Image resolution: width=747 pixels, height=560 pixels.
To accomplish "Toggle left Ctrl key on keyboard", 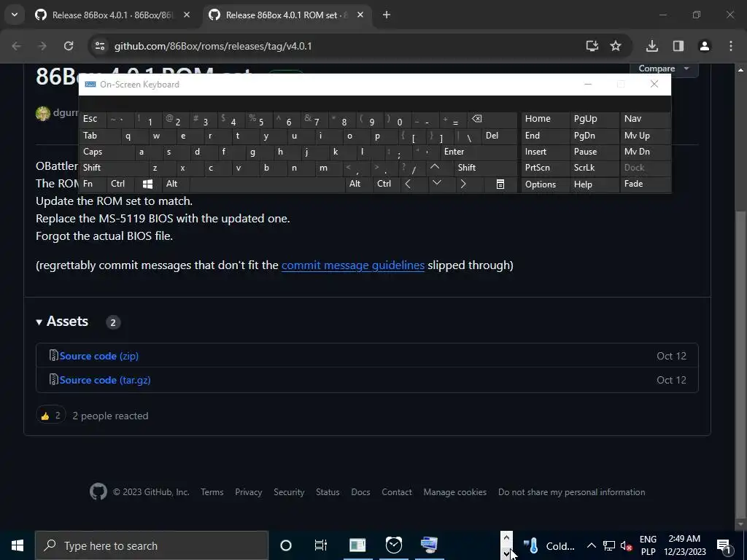I will coord(121,184).
